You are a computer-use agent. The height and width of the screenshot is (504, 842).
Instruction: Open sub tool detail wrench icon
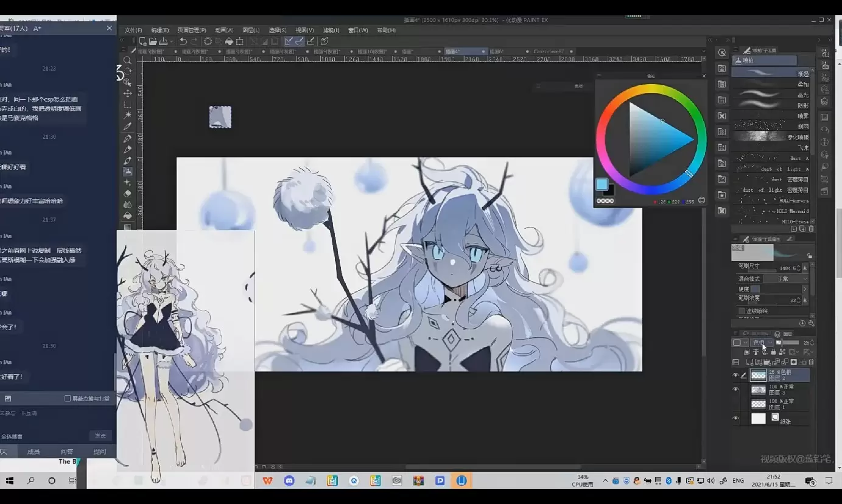pos(812,323)
